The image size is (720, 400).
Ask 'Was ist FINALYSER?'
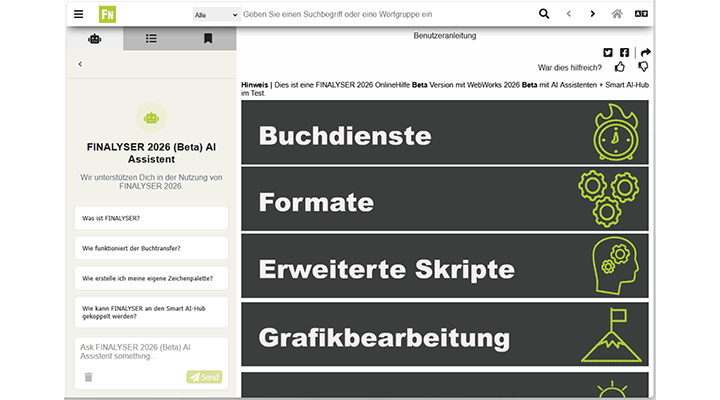pos(151,218)
